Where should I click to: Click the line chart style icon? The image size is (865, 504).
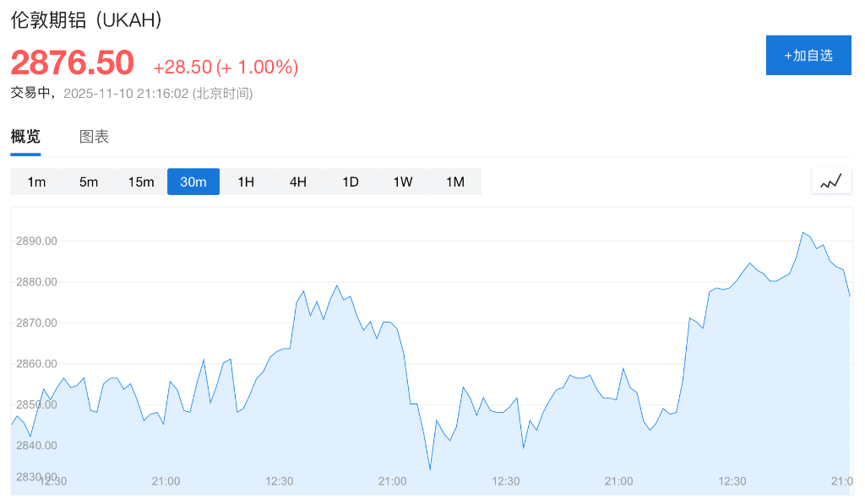click(830, 181)
